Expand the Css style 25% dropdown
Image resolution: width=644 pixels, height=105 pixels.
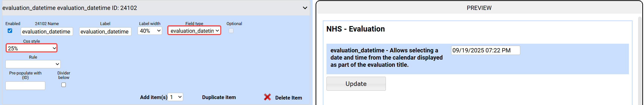tap(32, 48)
